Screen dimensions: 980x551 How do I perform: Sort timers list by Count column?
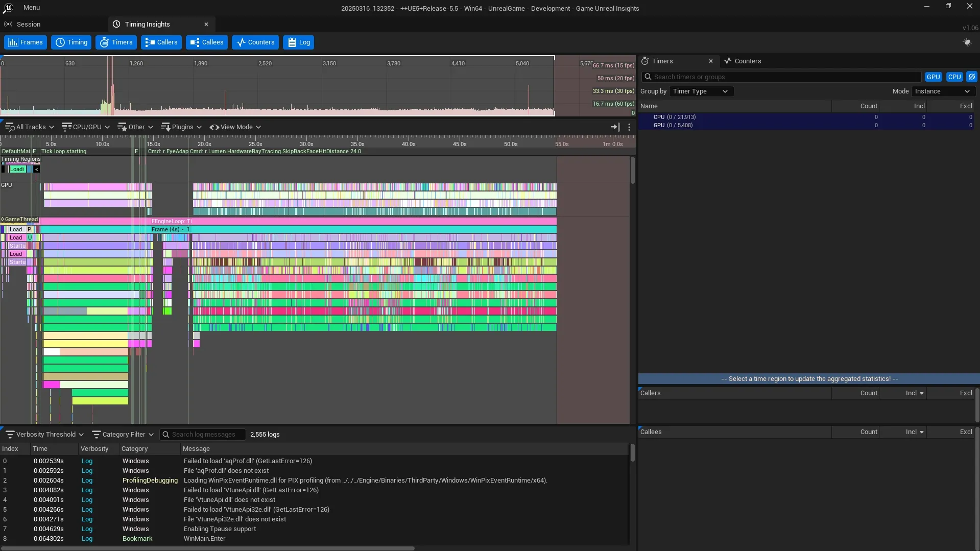[x=855, y=106]
